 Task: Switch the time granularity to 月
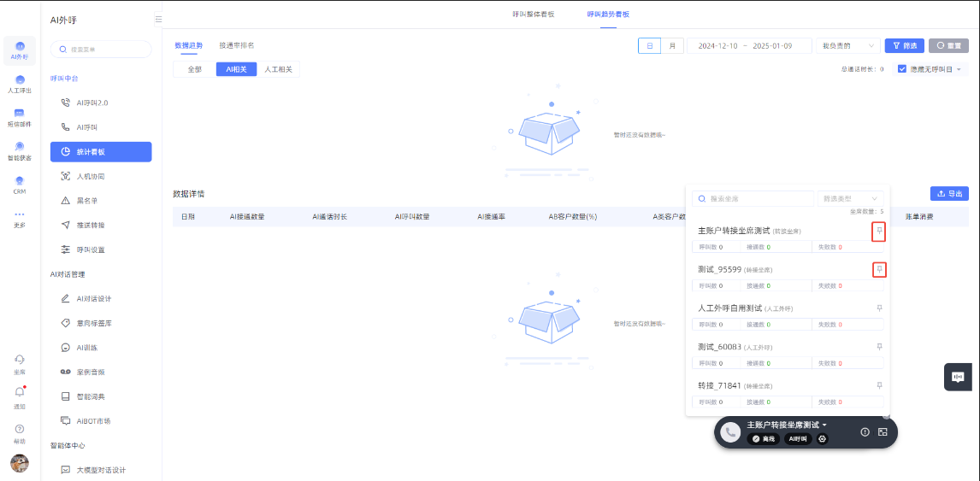[x=672, y=45]
